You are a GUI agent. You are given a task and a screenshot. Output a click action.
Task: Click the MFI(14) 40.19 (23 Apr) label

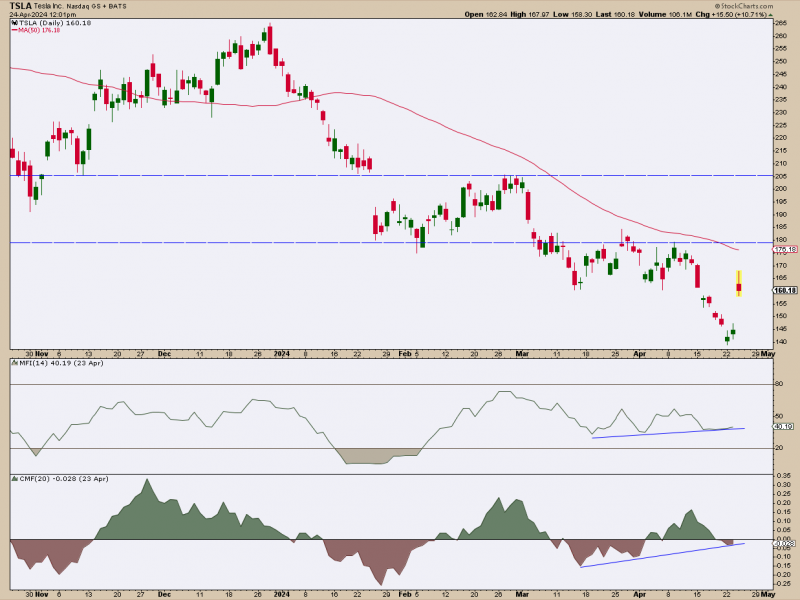coord(61,363)
